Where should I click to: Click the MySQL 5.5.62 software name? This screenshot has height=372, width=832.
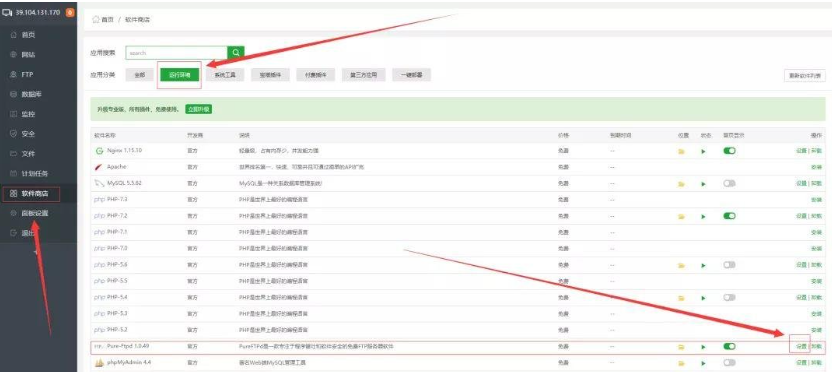[124, 183]
